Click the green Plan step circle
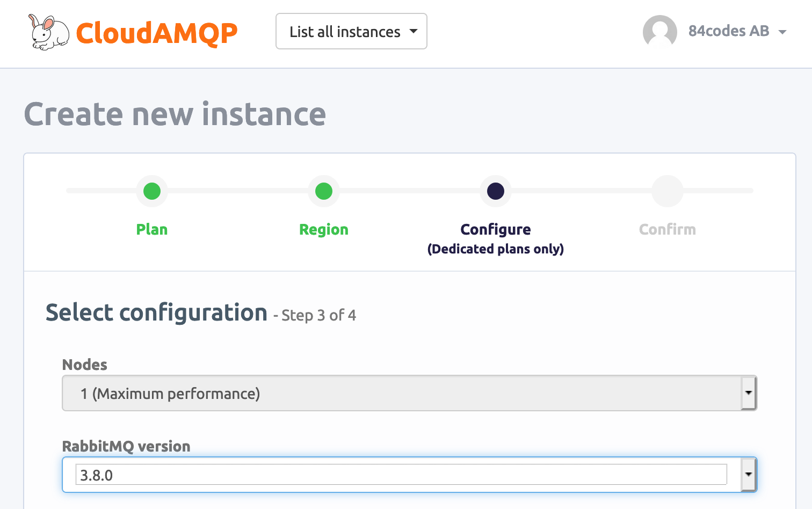812x509 pixels. (x=152, y=191)
